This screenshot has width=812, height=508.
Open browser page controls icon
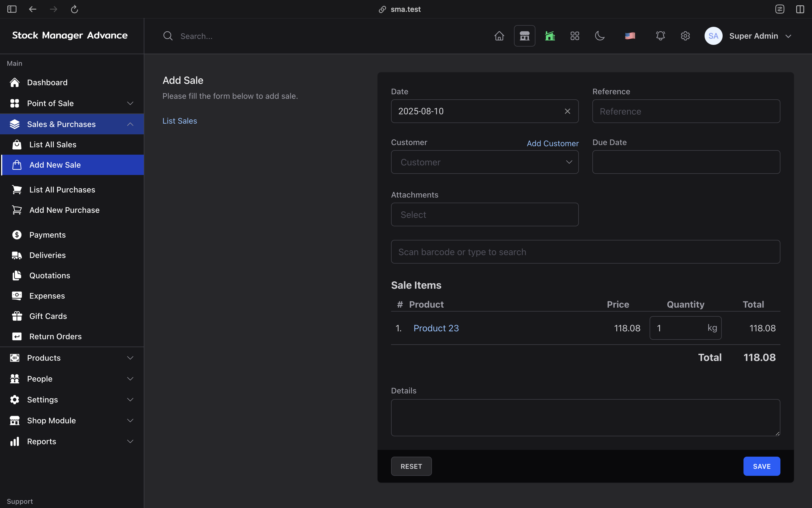coord(780,9)
